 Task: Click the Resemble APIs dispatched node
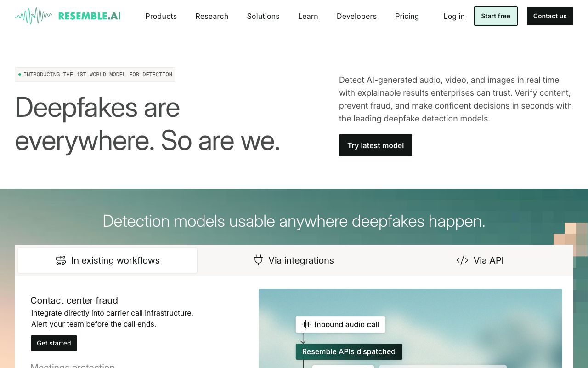pos(349,351)
